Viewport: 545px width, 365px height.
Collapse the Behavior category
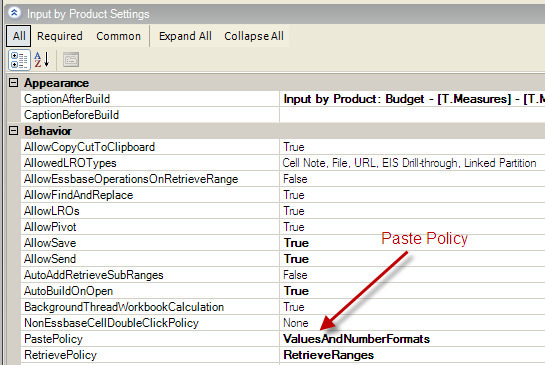(x=14, y=131)
